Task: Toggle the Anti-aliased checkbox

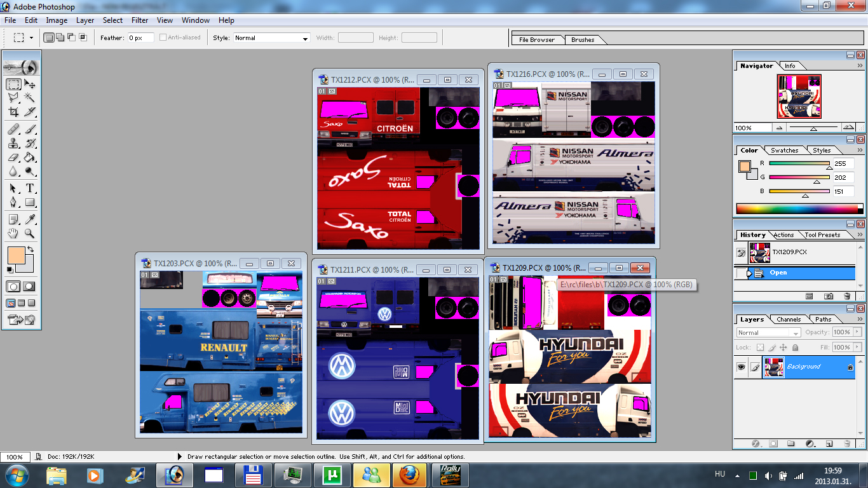Action: [163, 37]
